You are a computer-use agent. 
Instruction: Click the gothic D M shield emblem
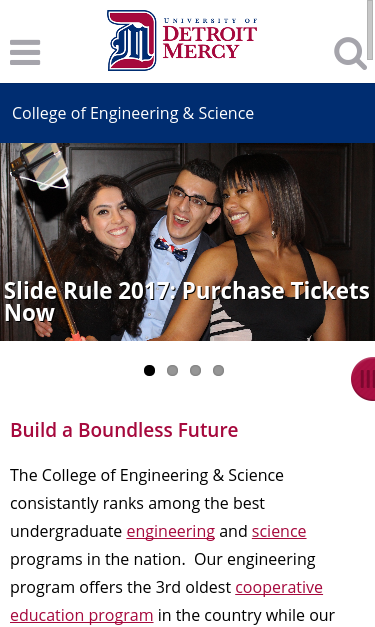[x=132, y=40]
